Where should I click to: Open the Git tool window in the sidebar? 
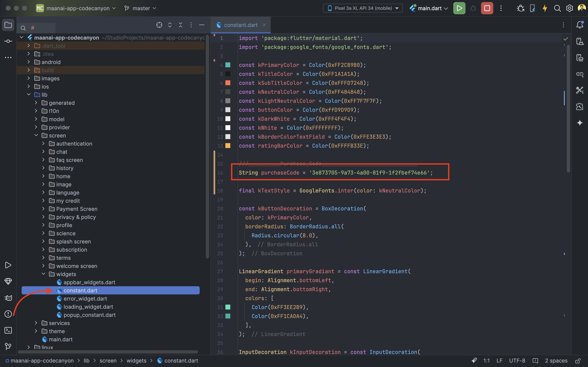click(8, 346)
